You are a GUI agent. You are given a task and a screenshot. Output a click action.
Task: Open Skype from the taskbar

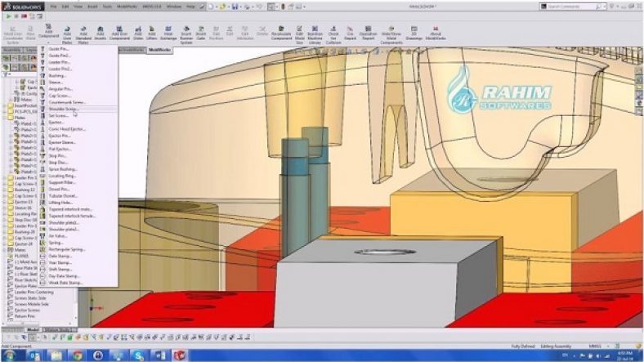tap(139, 355)
